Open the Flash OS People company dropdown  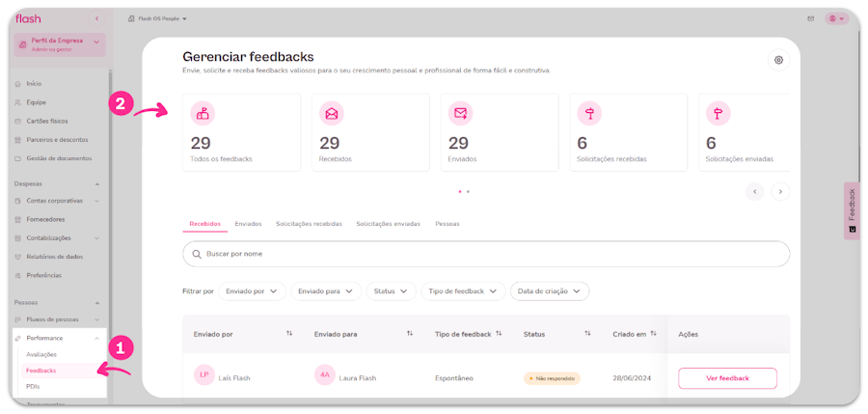(158, 19)
